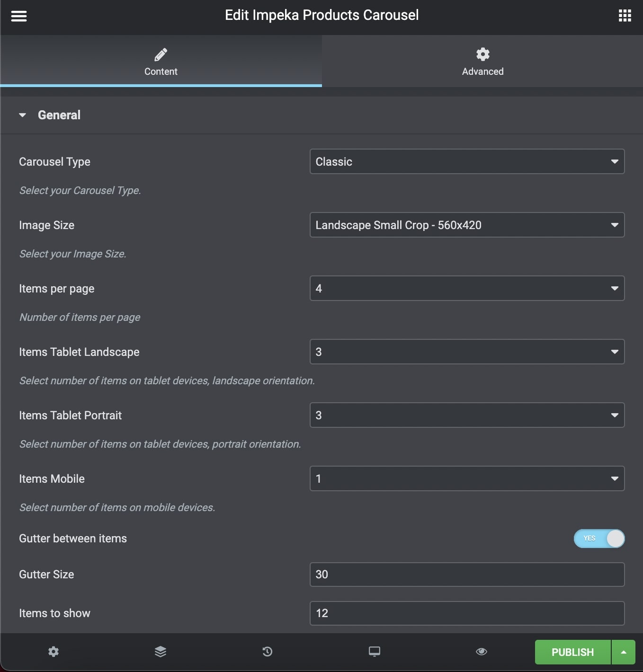Open the widgets grid panel
The height and width of the screenshot is (672, 643).
pyautogui.click(x=625, y=16)
